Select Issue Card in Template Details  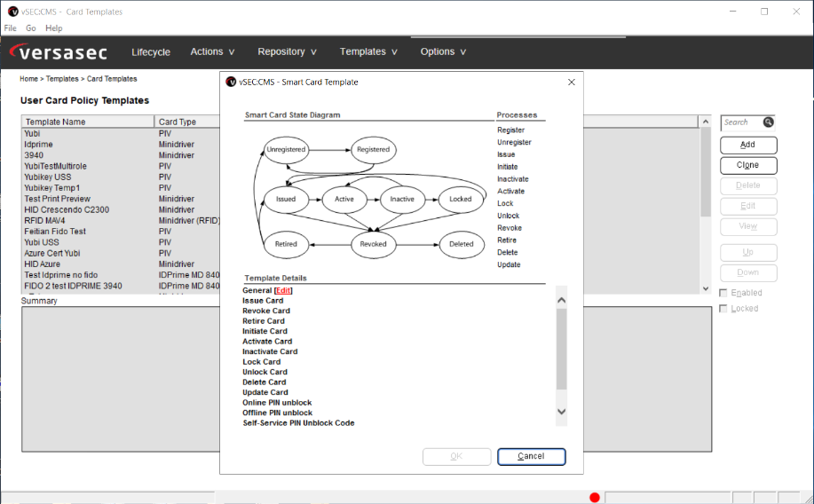pyautogui.click(x=263, y=301)
